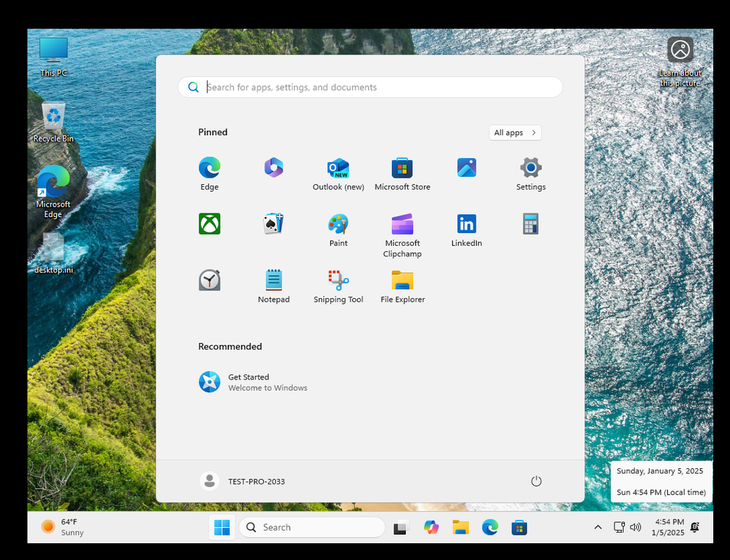Open File Explorer from the taskbar

click(461, 527)
